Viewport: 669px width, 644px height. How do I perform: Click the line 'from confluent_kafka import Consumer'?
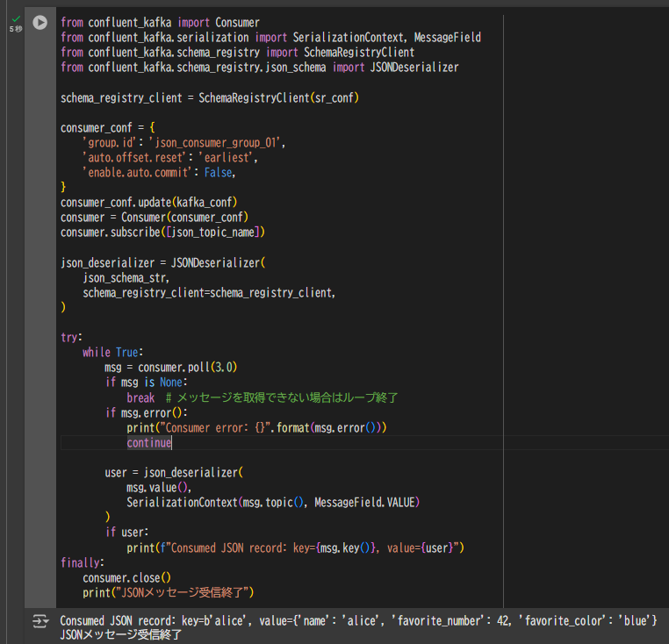tap(160, 23)
